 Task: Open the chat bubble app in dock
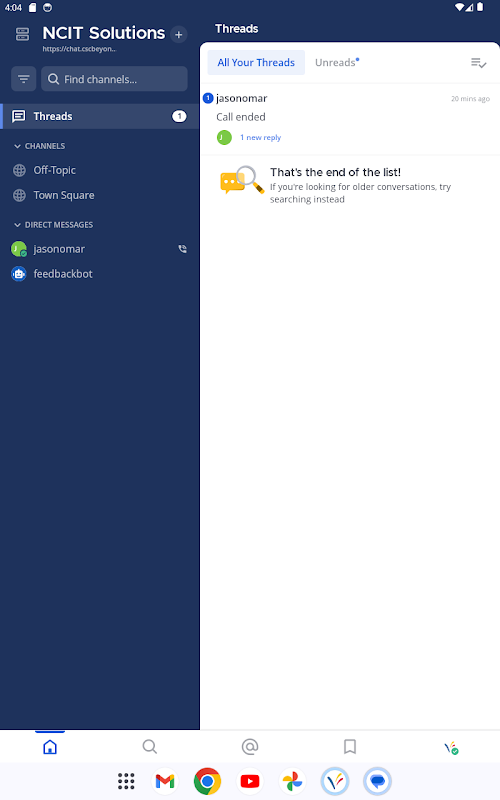378,781
